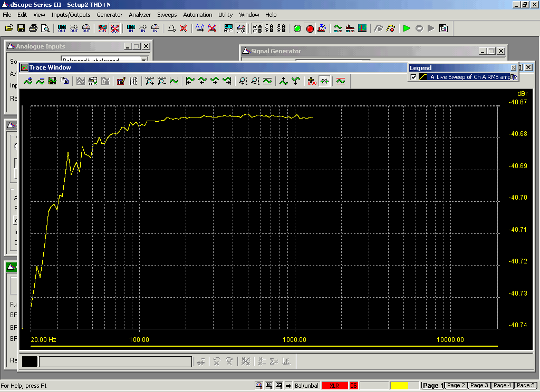The width and height of the screenshot is (540, 392).
Task: Click the blue sine wave generator icon
Action: [x=200, y=28]
